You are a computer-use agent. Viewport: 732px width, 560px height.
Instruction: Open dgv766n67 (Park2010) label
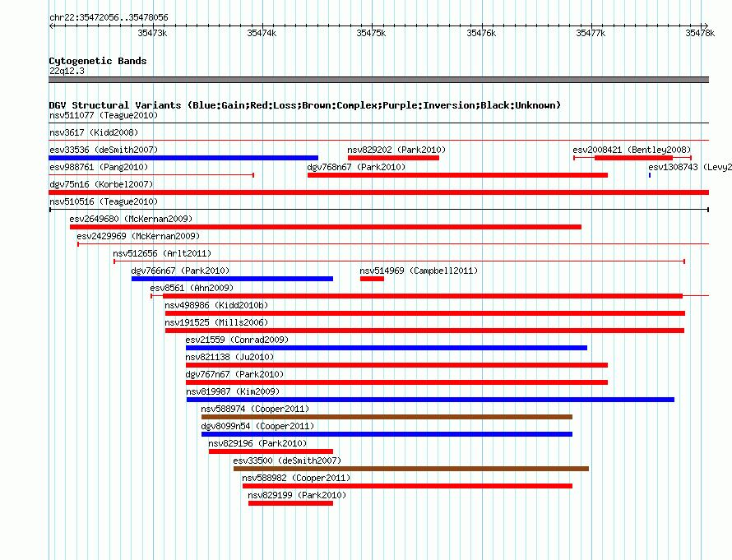(180, 271)
